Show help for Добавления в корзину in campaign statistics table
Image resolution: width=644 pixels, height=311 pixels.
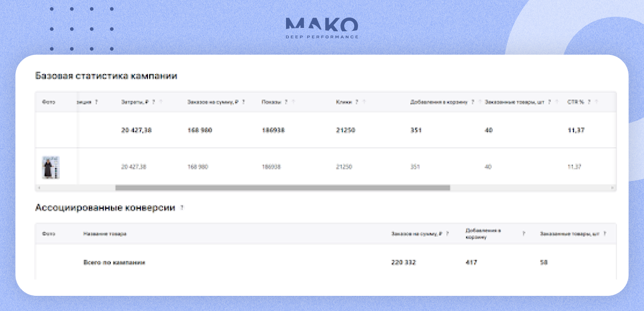[473, 102]
